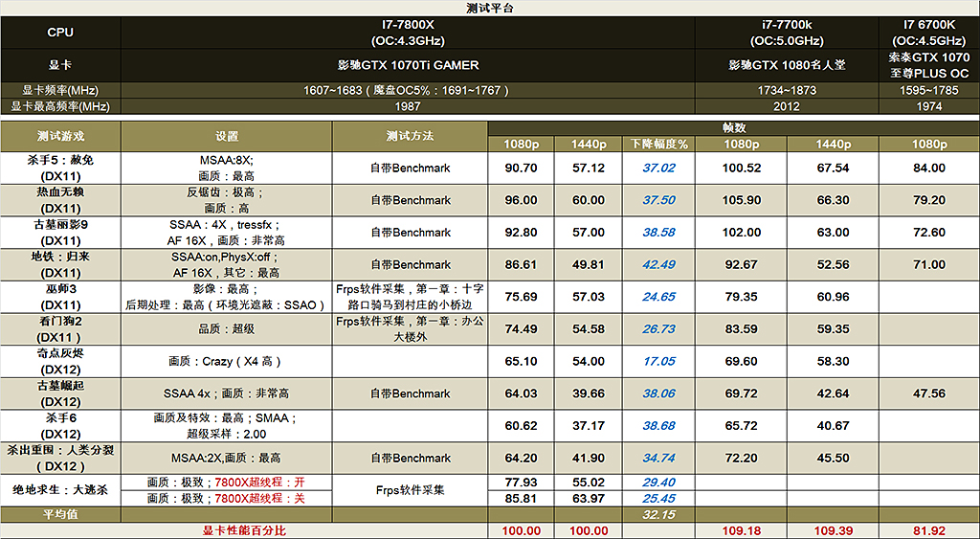
Task: Click the SSAA:on,PhysX:off settings cell
Action: pos(226,264)
